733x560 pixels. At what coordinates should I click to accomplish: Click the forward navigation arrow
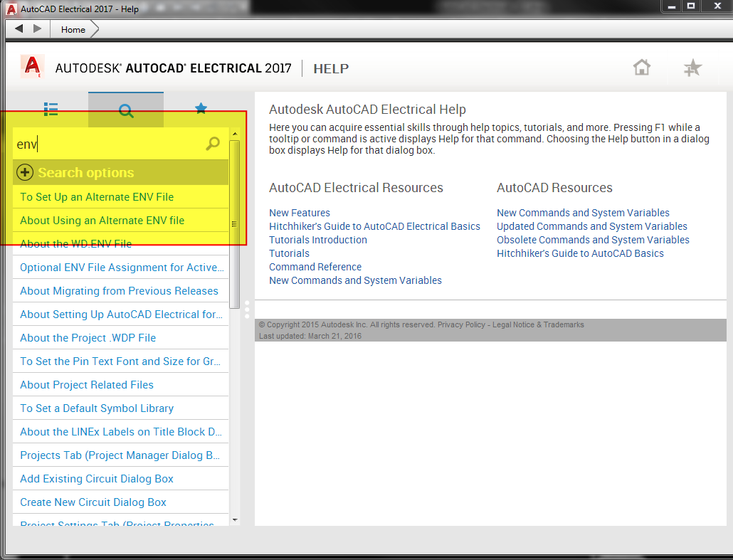coord(36,28)
